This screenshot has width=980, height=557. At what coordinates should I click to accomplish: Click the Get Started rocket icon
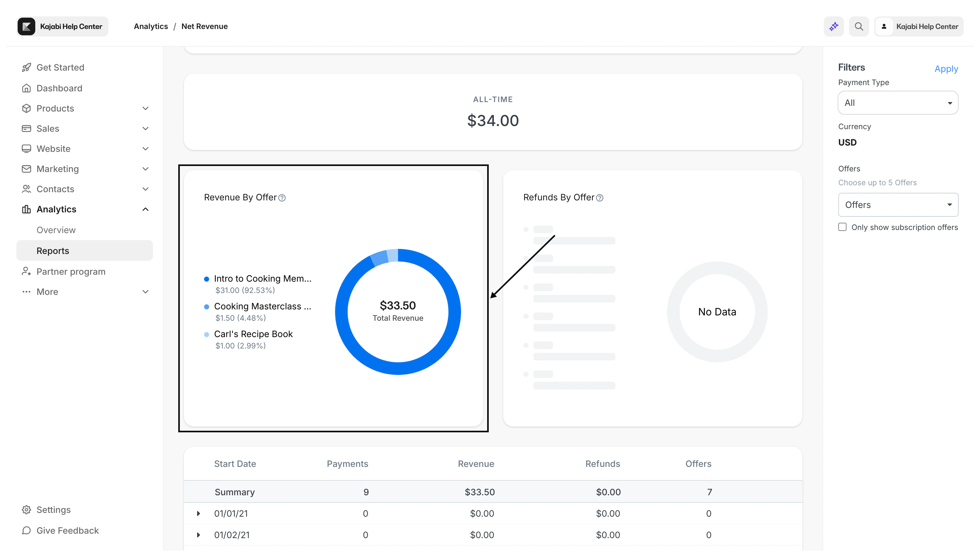point(26,67)
